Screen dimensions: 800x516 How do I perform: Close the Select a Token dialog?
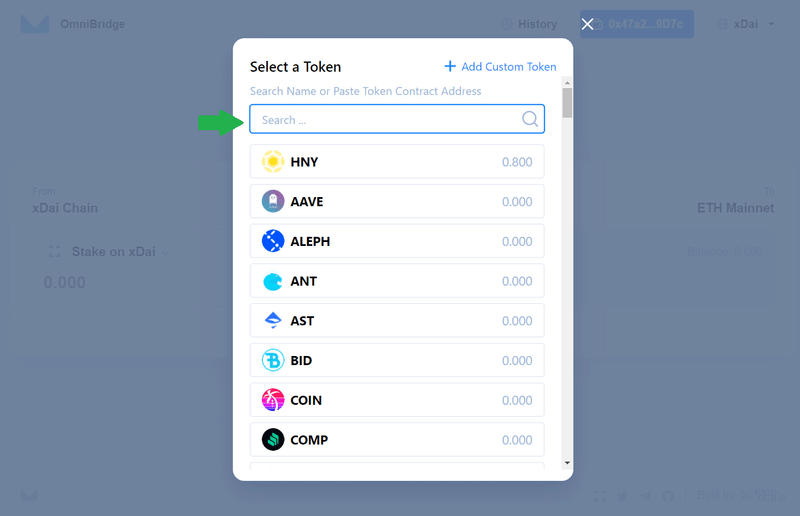(587, 24)
